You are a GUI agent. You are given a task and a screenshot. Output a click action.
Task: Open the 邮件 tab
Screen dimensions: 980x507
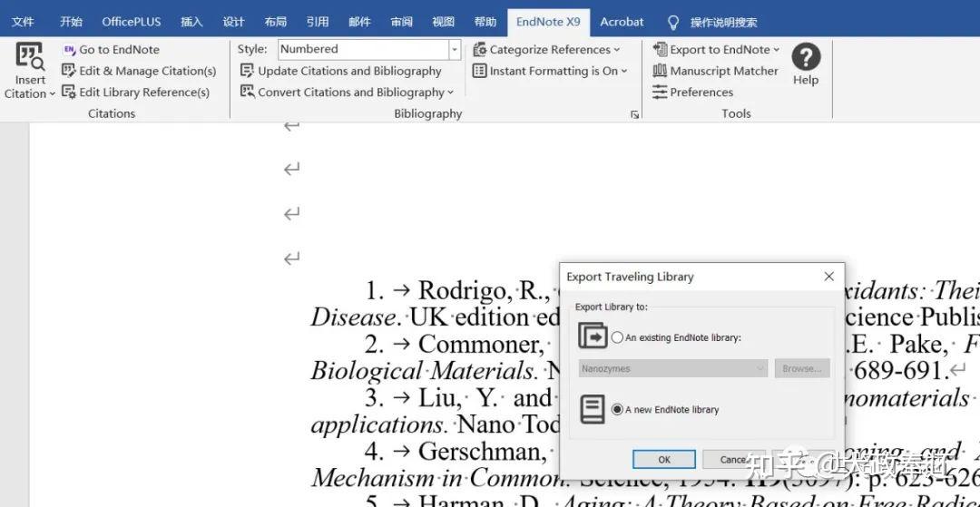(359, 22)
